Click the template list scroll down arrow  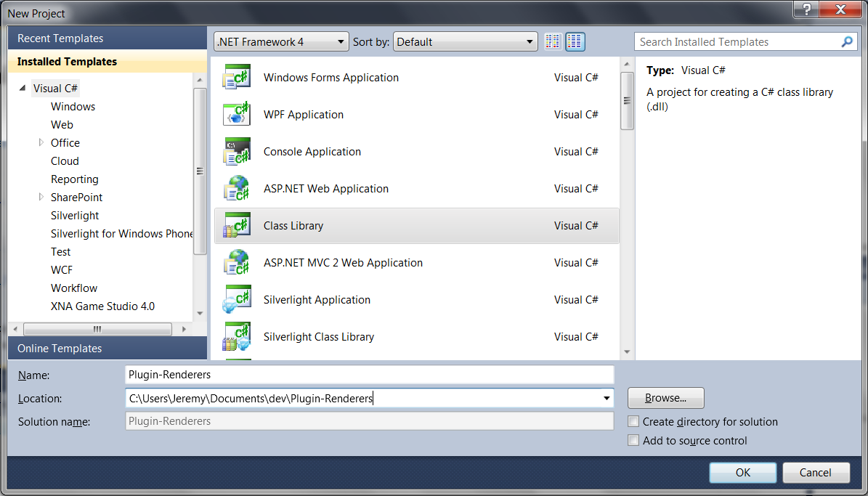point(627,351)
